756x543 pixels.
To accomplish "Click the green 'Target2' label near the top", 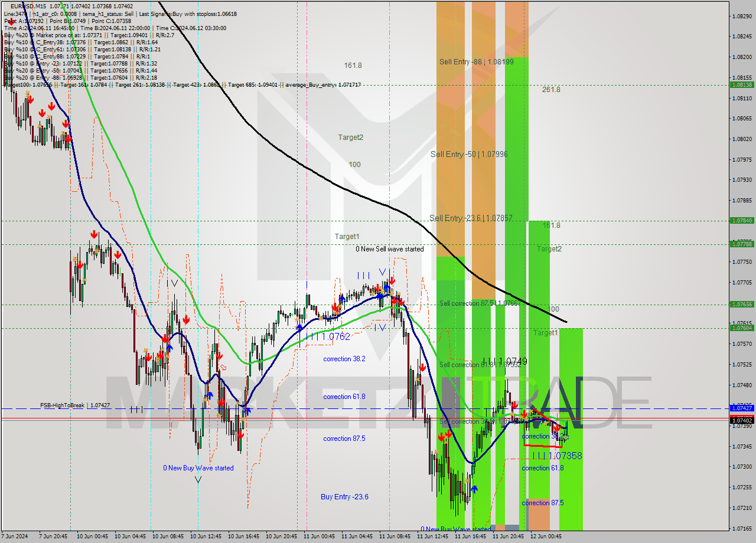I will pyautogui.click(x=352, y=137).
